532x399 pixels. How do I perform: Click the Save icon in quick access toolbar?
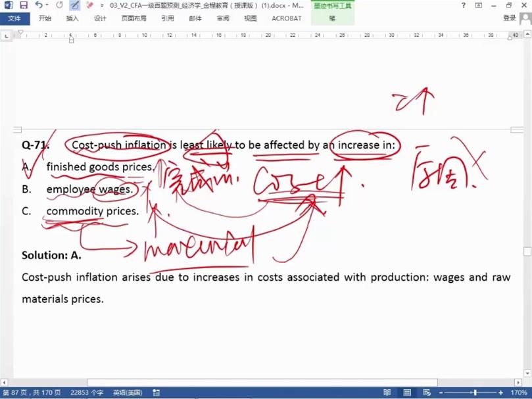tap(24, 5)
